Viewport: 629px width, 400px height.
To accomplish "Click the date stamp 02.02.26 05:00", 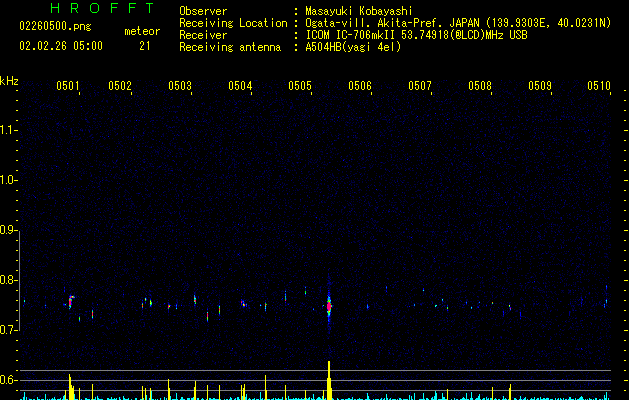I will [x=61, y=46].
